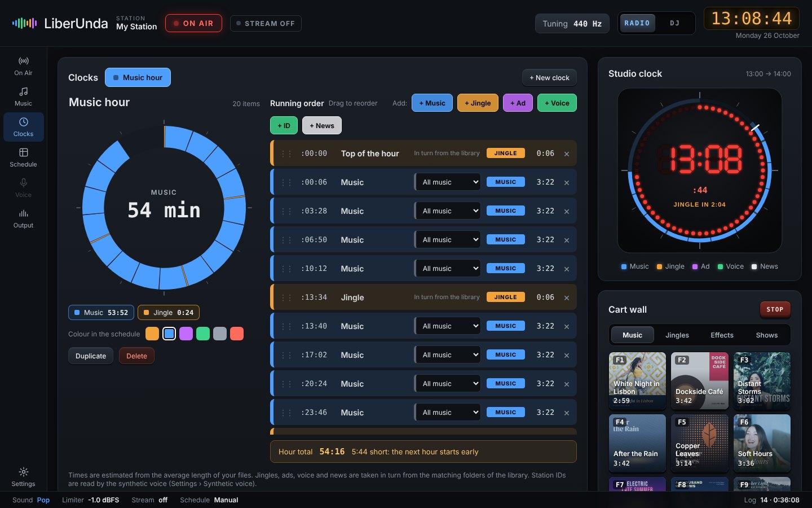
Task: Pick the green schedule colour swatch
Action: tap(203, 334)
